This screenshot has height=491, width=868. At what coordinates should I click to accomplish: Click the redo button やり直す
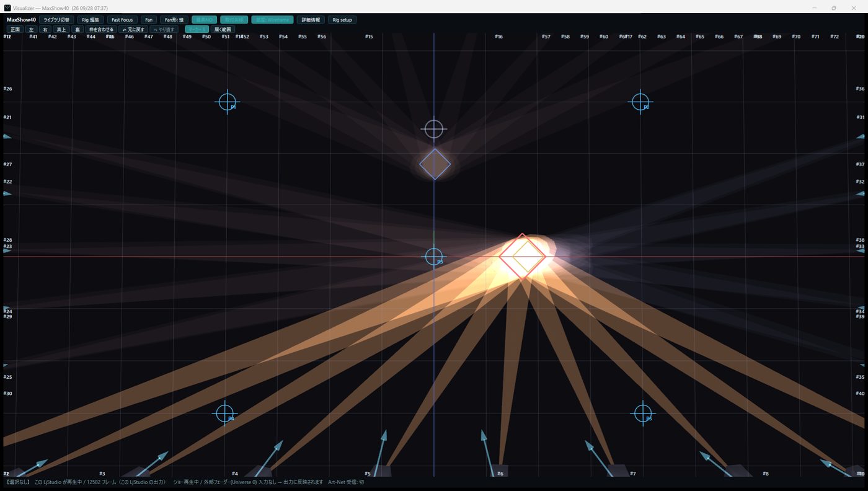(x=164, y=29)
